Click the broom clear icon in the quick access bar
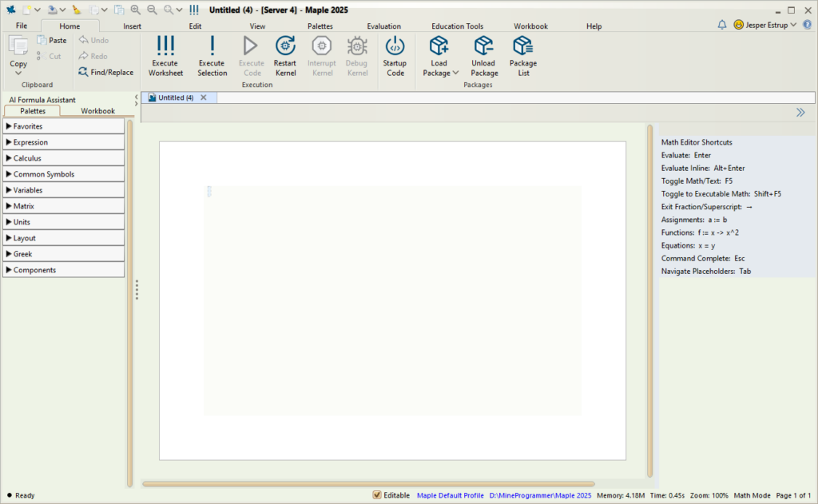This screenshot has height=504, width=818. (x=77, y=10)
